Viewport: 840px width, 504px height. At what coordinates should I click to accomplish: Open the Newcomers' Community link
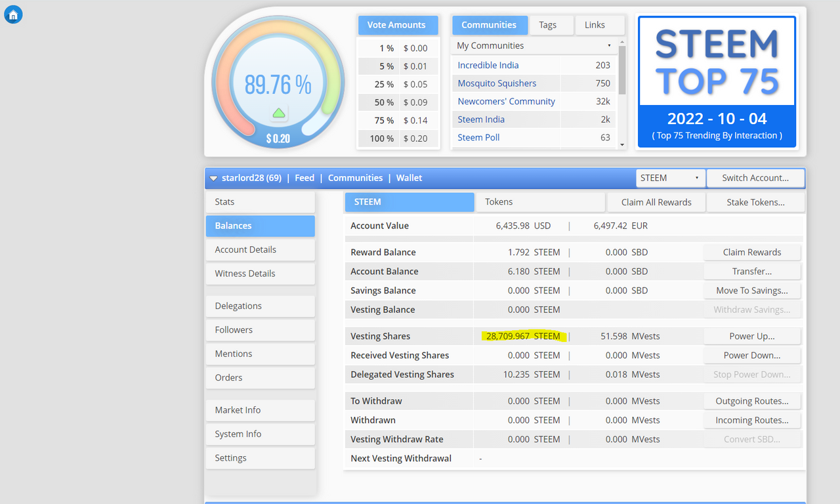(506, 101)
